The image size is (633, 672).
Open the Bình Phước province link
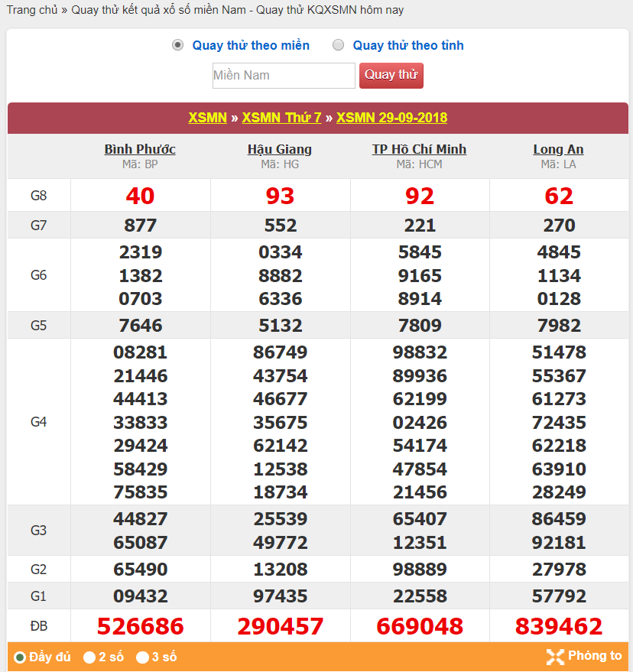click(140, 149)
